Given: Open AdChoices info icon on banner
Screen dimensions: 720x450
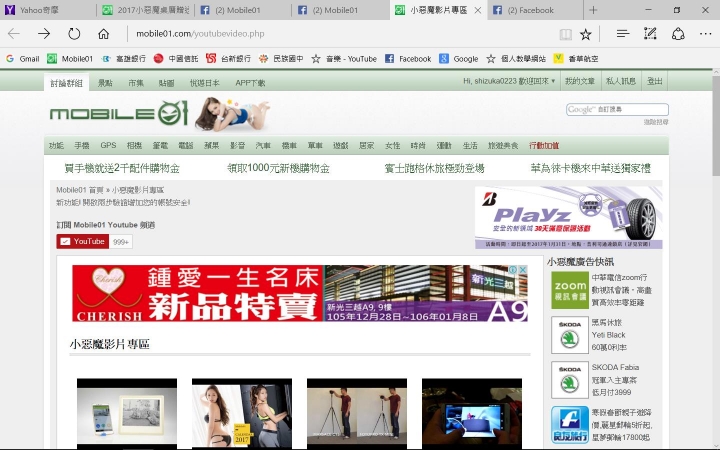Looking at the screenshot, I should [513, 270].
